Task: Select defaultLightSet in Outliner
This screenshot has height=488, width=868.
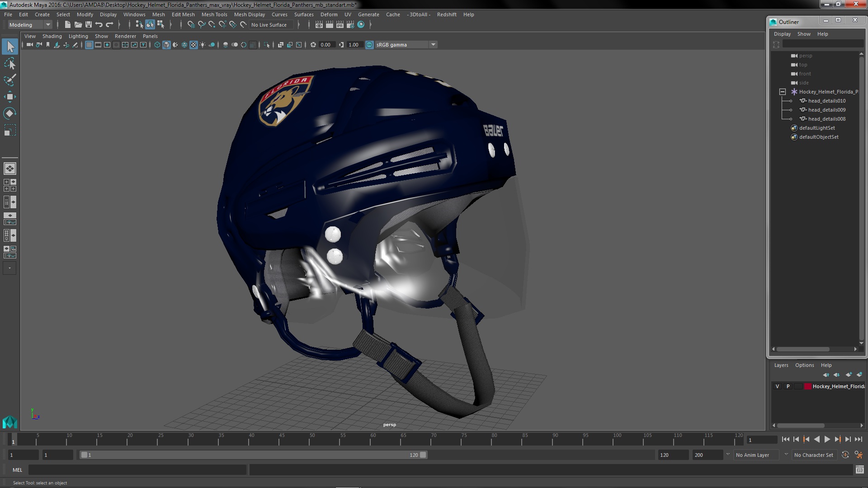Action: (x=816, y=128)
